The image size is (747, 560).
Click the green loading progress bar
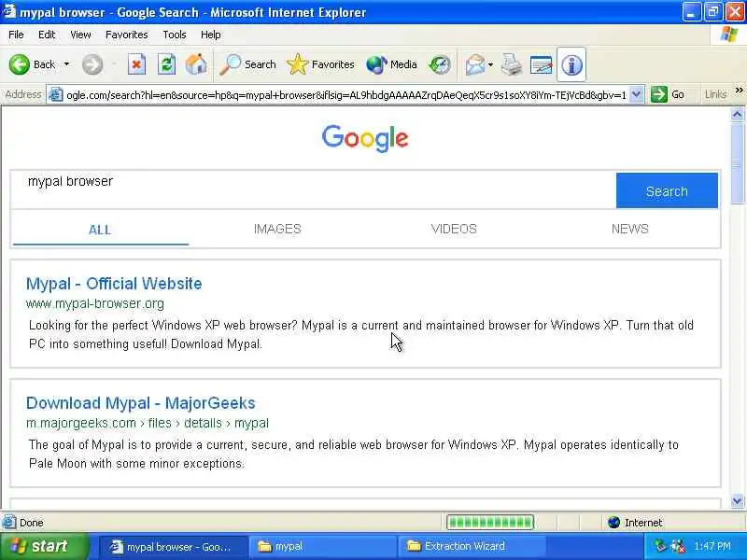click(x=490, y=523)
